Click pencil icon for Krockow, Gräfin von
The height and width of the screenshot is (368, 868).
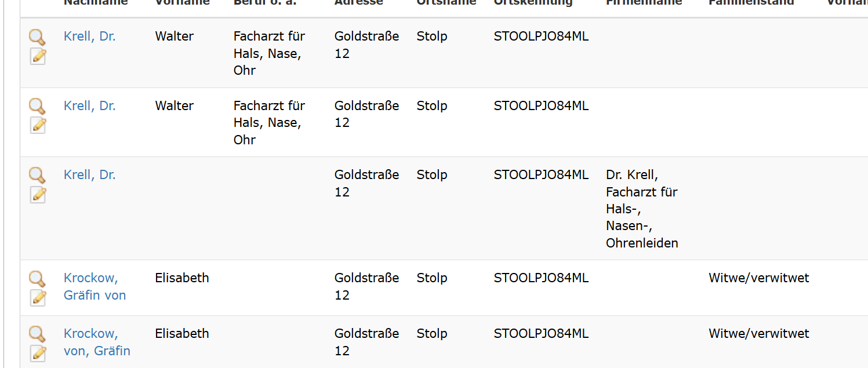(38, 297)
